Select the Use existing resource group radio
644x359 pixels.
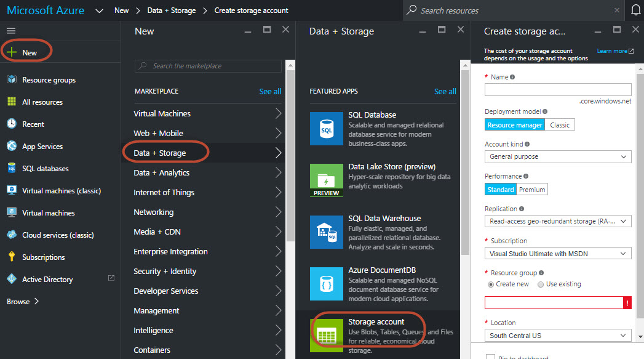coord(541,284)
